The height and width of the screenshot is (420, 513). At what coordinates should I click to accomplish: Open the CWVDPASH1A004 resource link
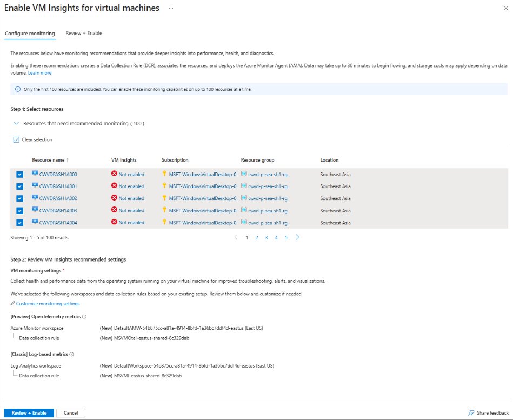pos(58,223)
